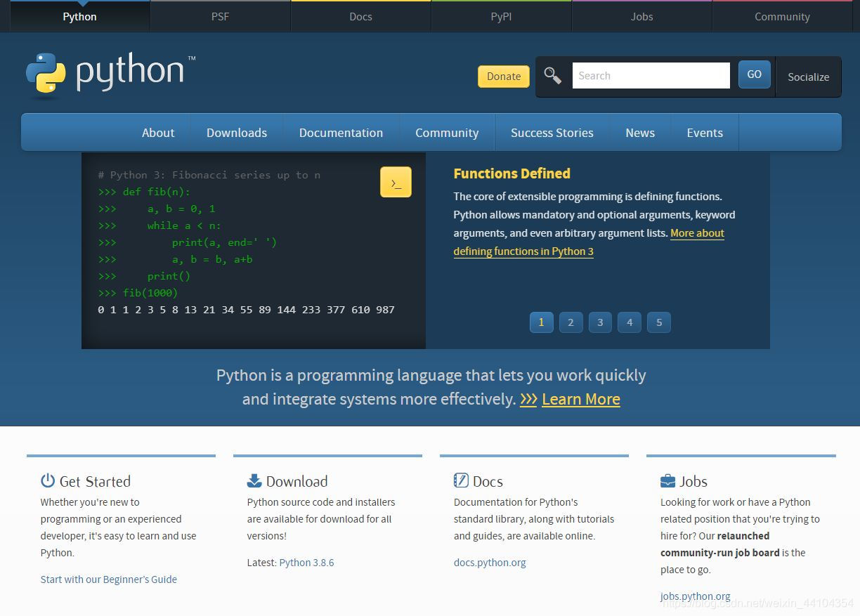Screen dimensions: 860x616
Task: Click the Download section heading
Action: pyautogui.click(x=297, y=481)
